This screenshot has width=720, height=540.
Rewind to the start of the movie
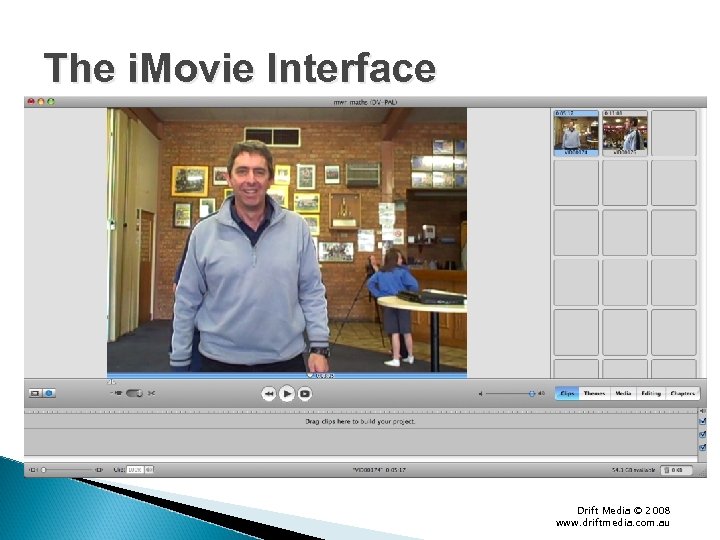point(269,394)
